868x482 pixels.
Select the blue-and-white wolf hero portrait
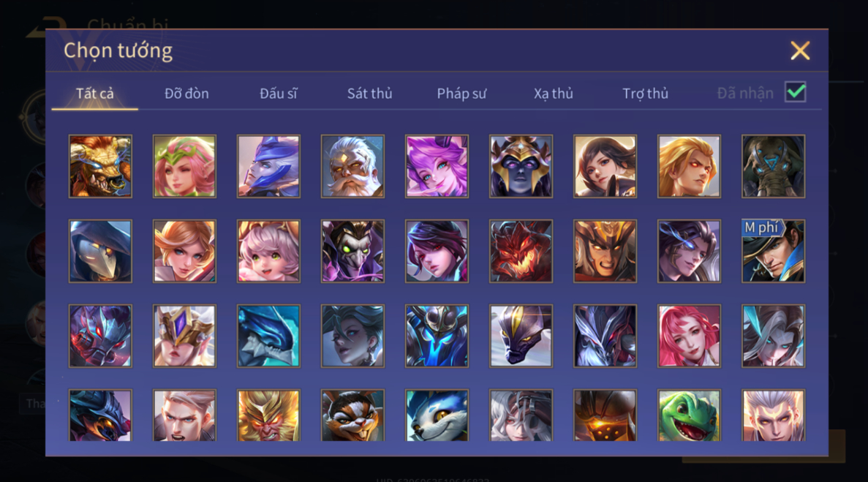click(437, 415)
